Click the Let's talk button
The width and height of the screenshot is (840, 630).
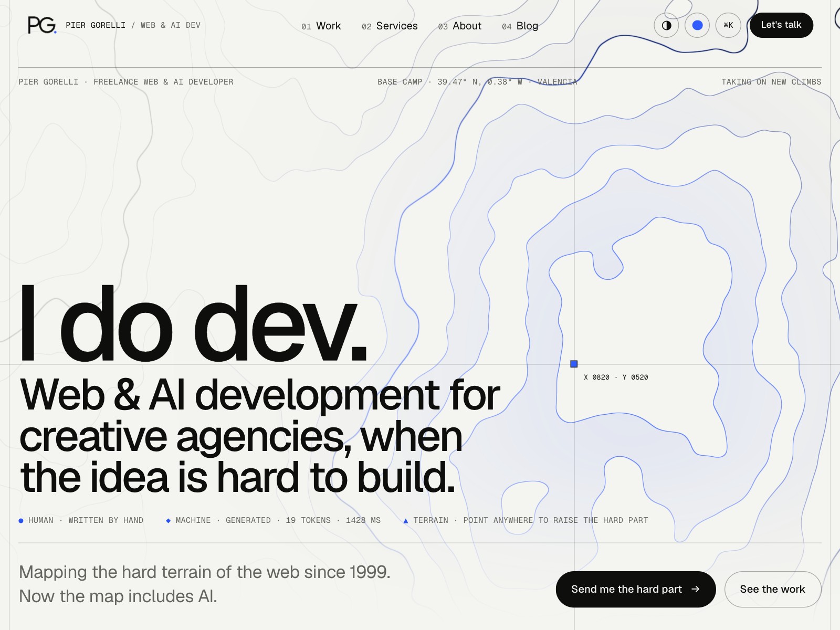[781, 25]
